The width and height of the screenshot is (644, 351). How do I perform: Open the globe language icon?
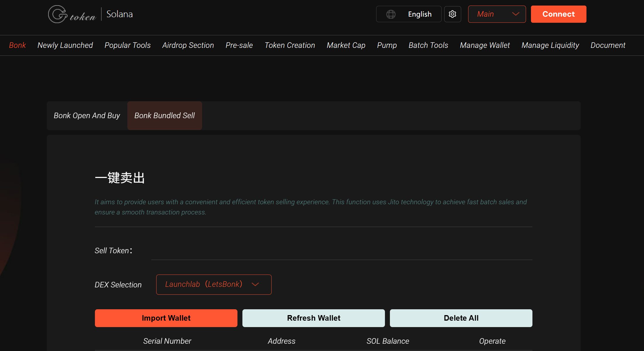[x=391, y=14]
